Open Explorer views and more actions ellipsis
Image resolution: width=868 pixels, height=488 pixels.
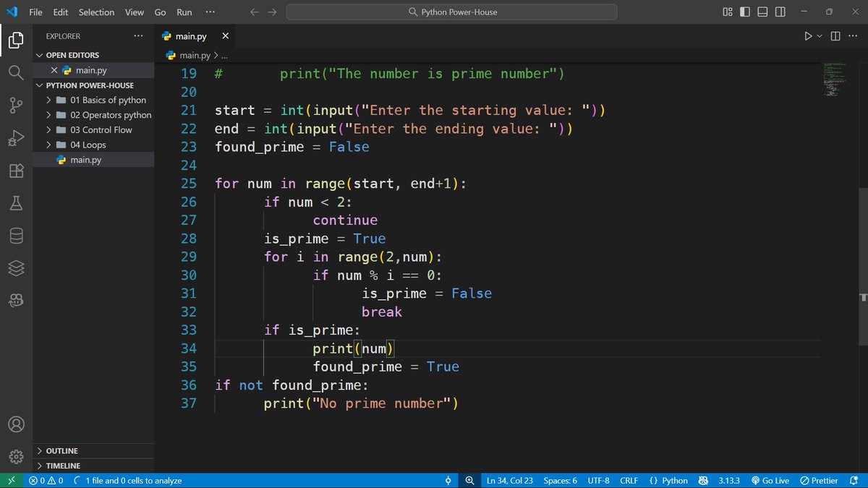pyautogui.click(x=138, y=36)
